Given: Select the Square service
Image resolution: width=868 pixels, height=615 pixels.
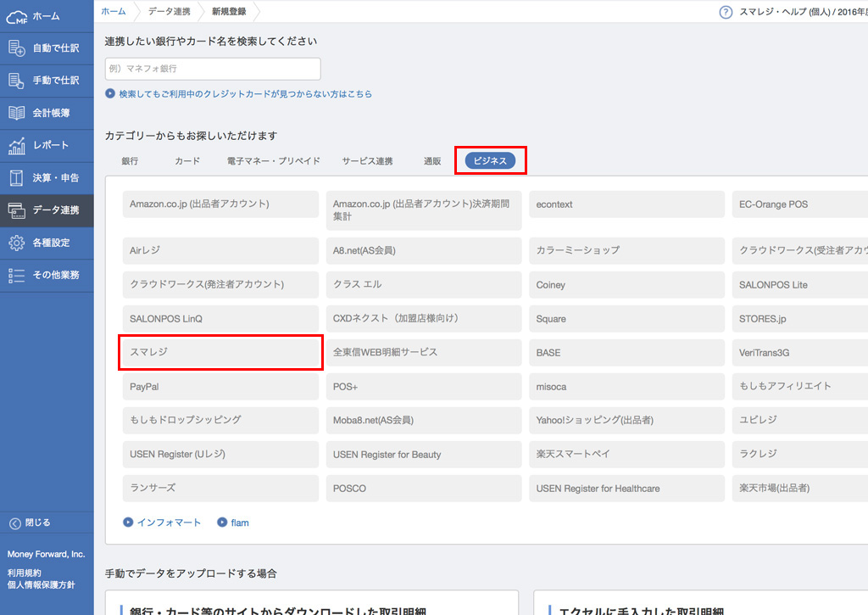Looking at the screenshot, I should click(x=627, y=319).
